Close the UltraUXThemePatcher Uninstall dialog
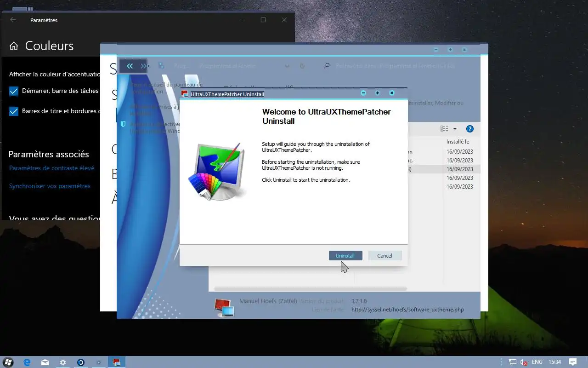The height and width of the screenshot is (368, 588). pyautogui.click(x=392, y=93)
